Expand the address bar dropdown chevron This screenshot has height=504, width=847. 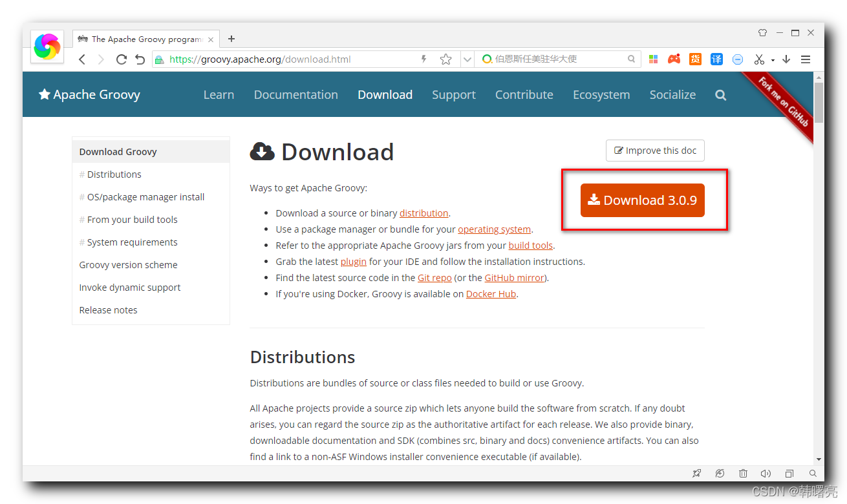coord(467,59)
